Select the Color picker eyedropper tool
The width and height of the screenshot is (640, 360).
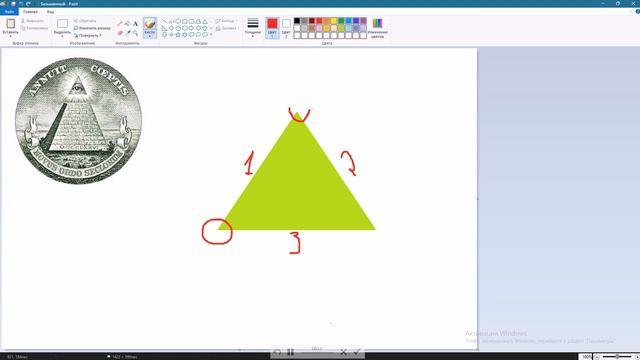click(128, 33)
